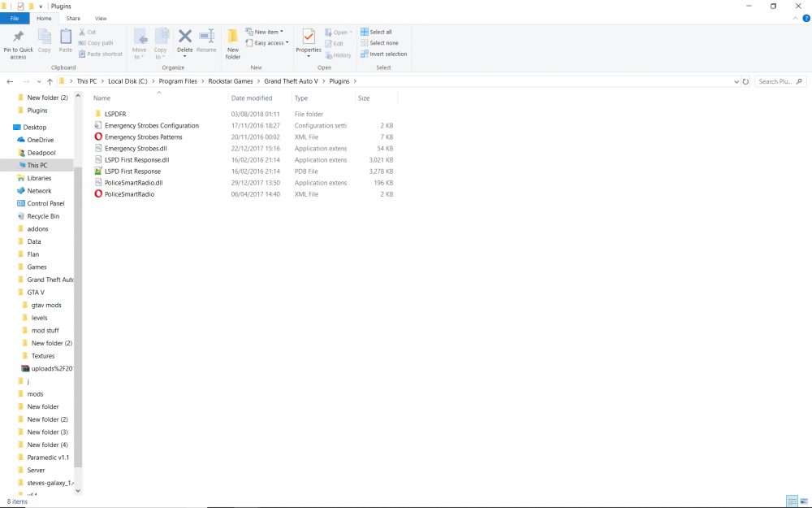Collapse the ribbon with the chevron

pyautogui.click(x=795, y=18)
